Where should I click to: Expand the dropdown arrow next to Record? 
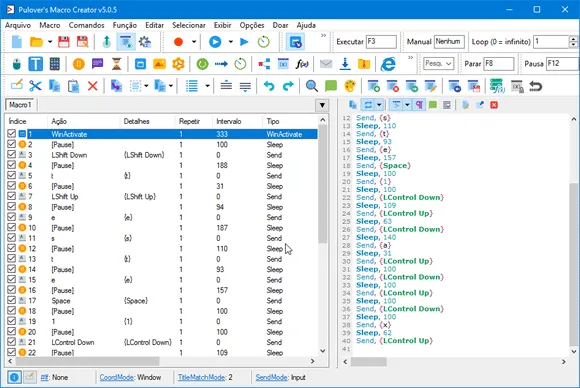194,42
